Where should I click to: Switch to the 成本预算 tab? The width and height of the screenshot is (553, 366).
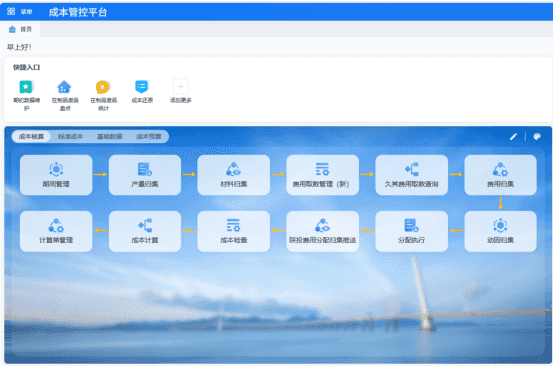pyautogui.click(x=149, y=136)
